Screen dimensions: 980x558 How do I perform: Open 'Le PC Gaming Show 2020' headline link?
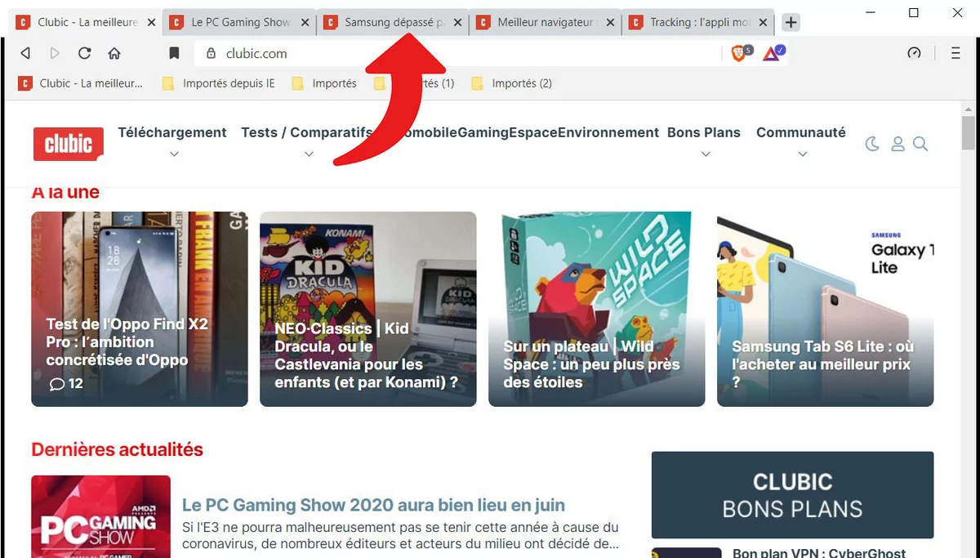(x=373, y=506)
